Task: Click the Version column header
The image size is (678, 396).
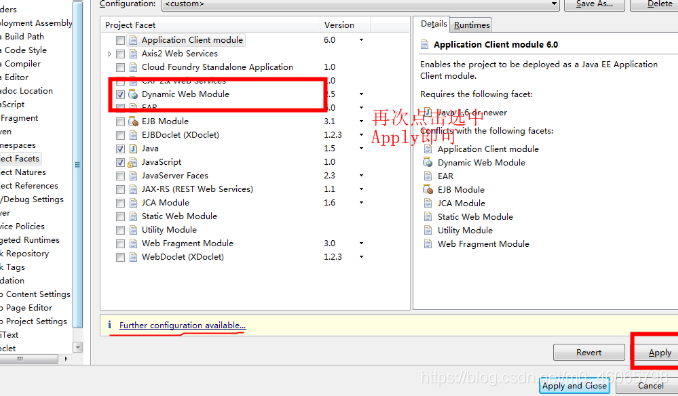Action: (x=345, y=25)
